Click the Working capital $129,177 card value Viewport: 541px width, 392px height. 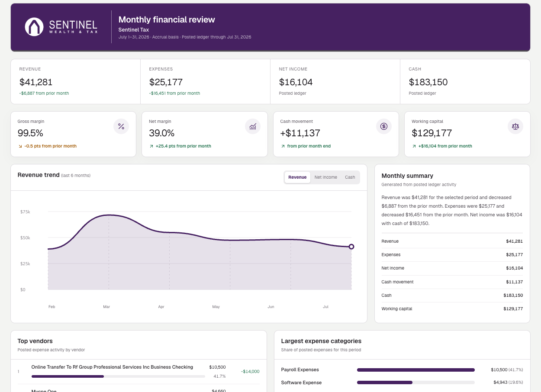point(432,133)
